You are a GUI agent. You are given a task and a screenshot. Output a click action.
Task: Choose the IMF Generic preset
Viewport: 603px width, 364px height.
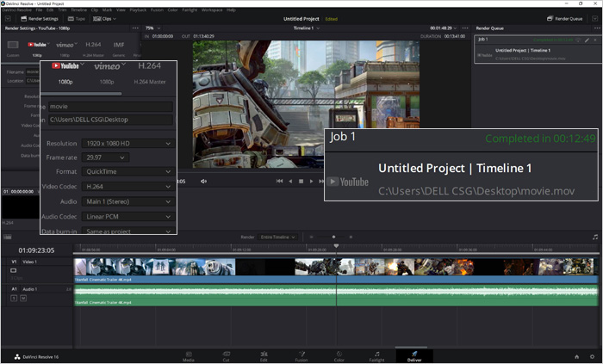119,48
